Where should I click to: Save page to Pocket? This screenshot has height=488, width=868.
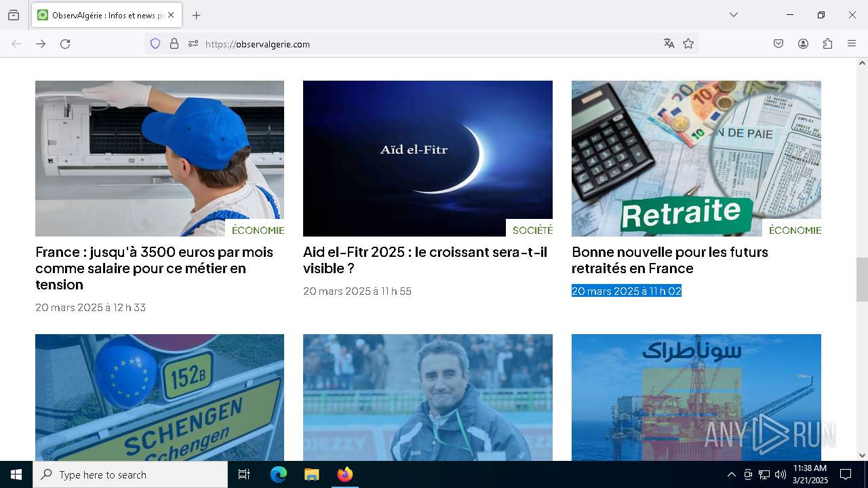tap(778, 43)
